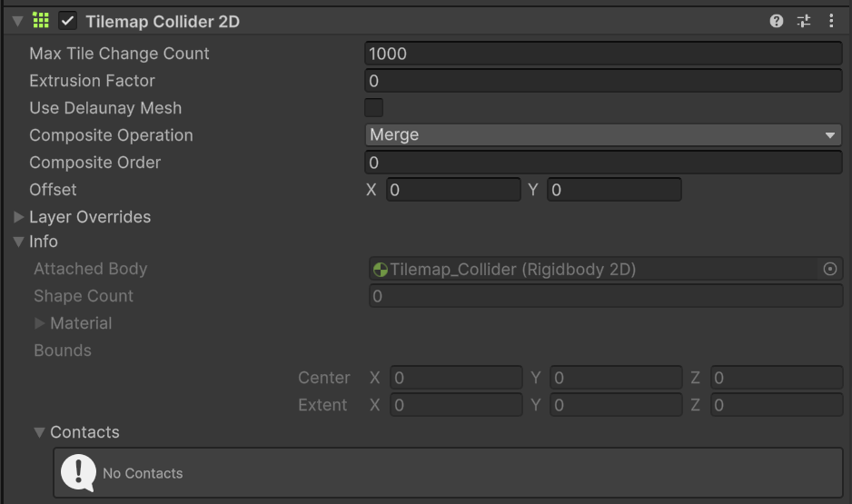This screenshot has width=852, height=504.
Task: Disable the Tilemap Collider 2D component checkbox
Action: (68, 21)
